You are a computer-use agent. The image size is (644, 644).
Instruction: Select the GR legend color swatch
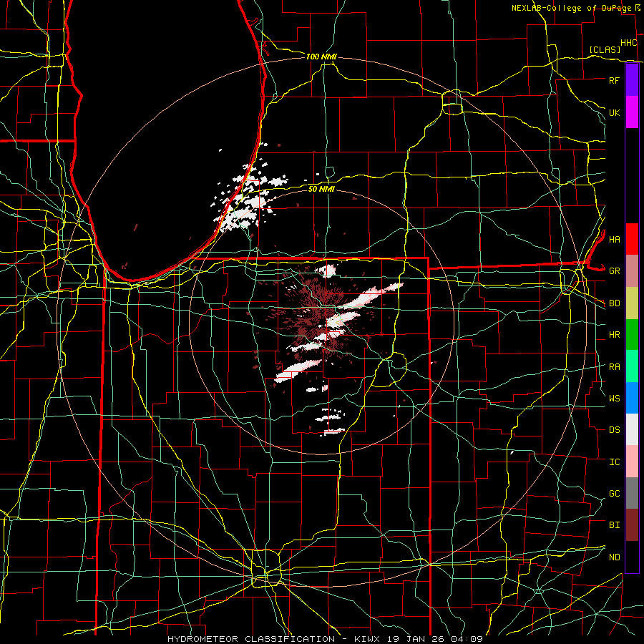(632, 271)
